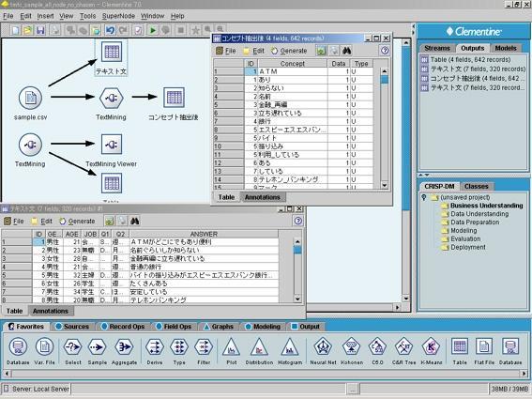
Task: Select the TextMining hexagon node beside sample.csv
Action: pos(112,98)
